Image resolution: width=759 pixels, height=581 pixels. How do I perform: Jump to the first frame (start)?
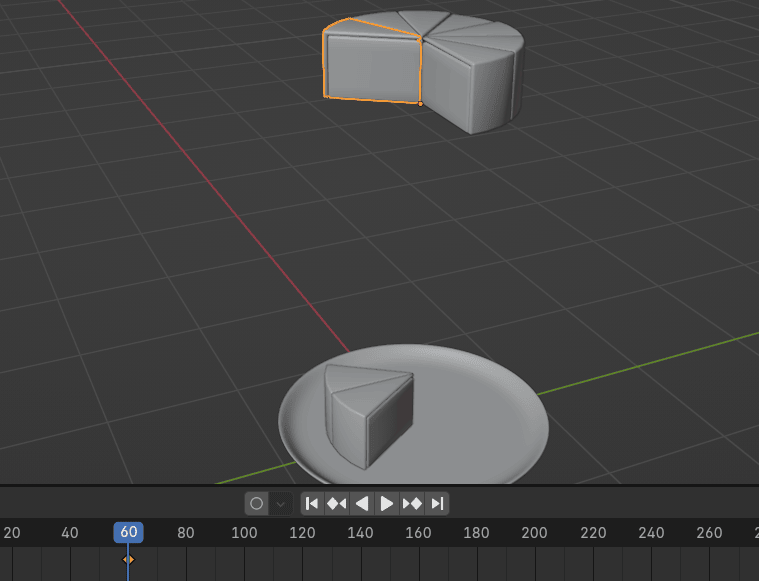click(312, 503)
